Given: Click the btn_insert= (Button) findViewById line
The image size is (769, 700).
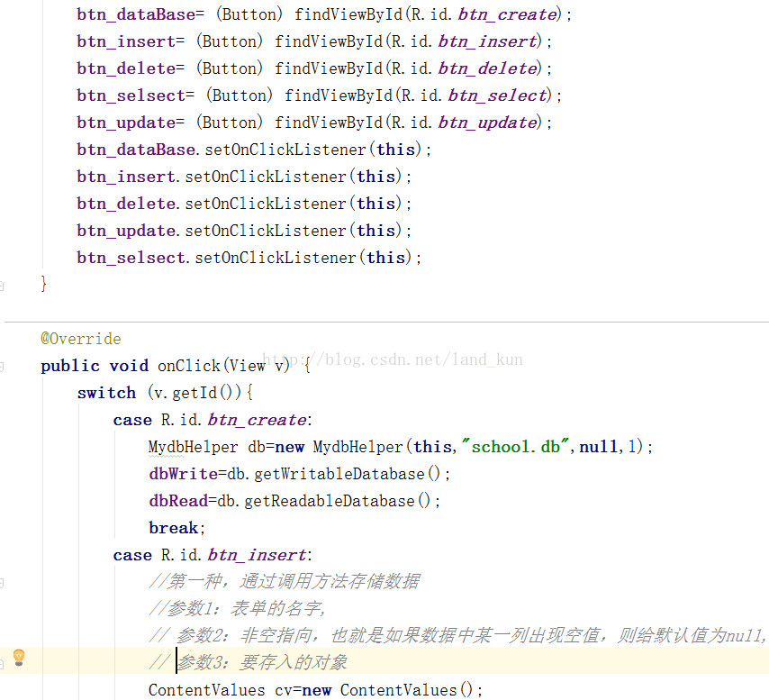Looking at the screenshot, I should 314,41.
